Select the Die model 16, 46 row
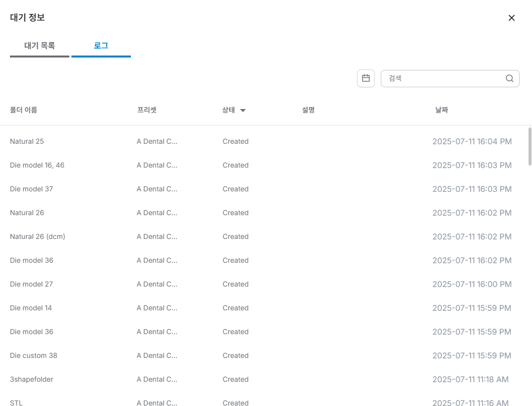This screenshot has width=532, height=406. (x=37, y=165)
